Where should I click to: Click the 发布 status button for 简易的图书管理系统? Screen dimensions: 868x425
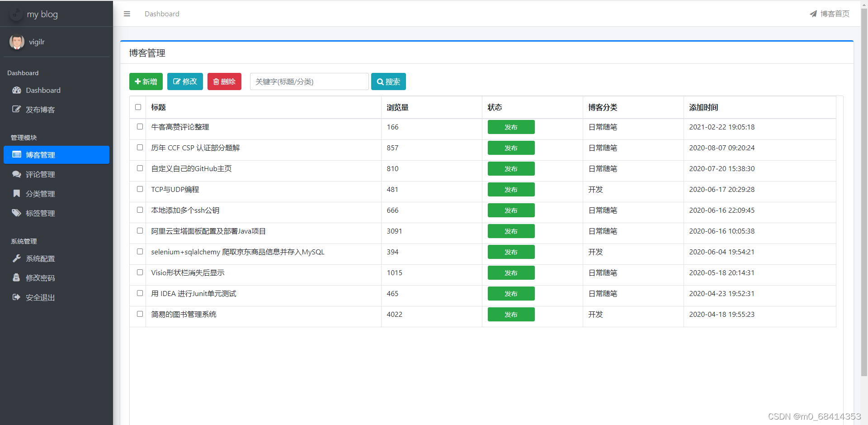coord(511,314)
